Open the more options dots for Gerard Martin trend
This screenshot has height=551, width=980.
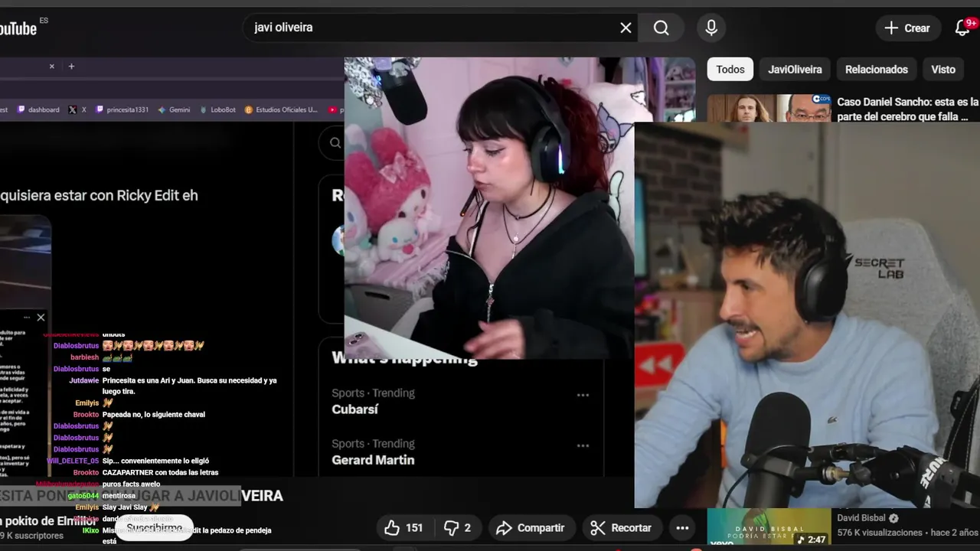(x=583, y=445)
